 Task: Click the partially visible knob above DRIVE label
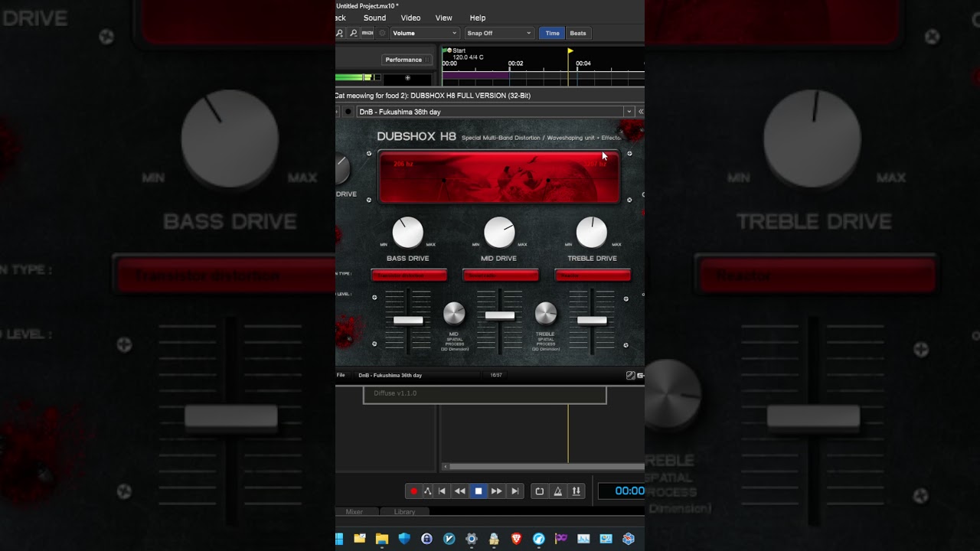click(341, 169)
